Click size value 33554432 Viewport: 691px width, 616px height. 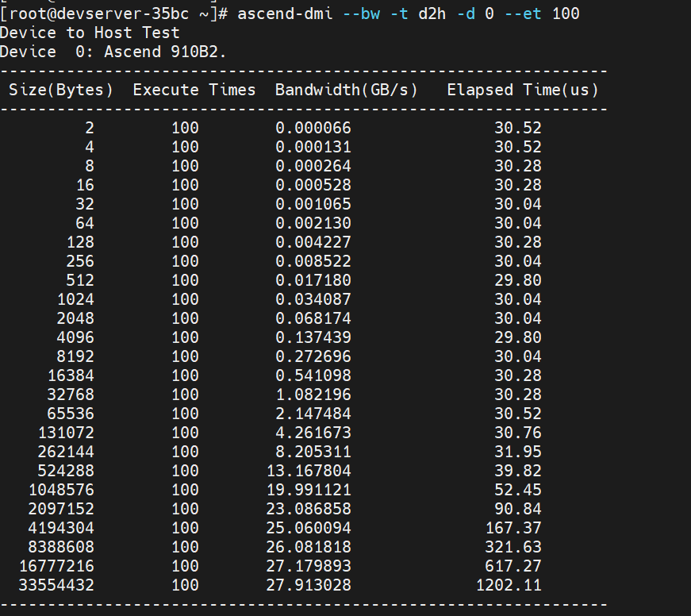56,585
